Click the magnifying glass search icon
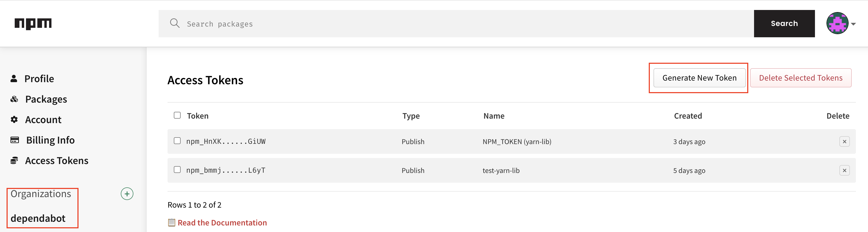The height and width of the screenshot is (232, 868). pyautogui.click(x=175, y=23)
